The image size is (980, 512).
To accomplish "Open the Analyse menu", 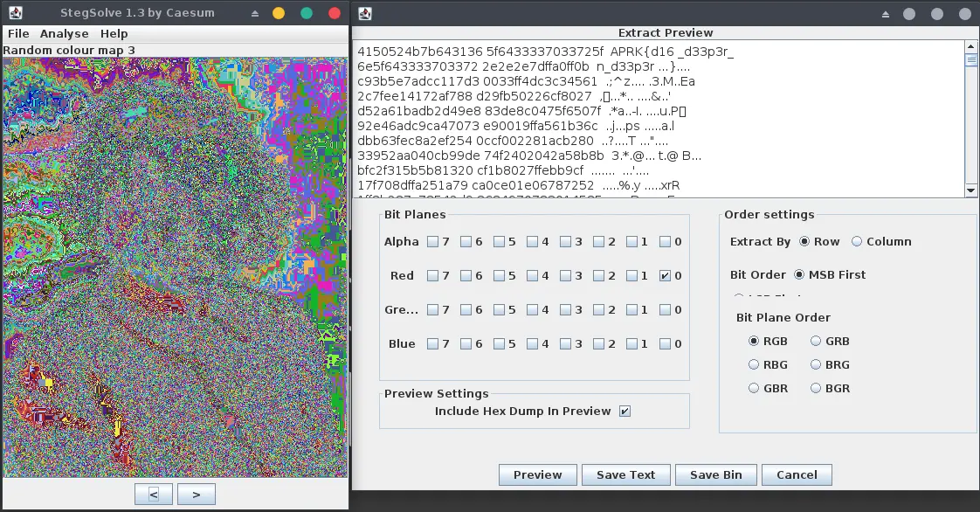I will 65,34.
